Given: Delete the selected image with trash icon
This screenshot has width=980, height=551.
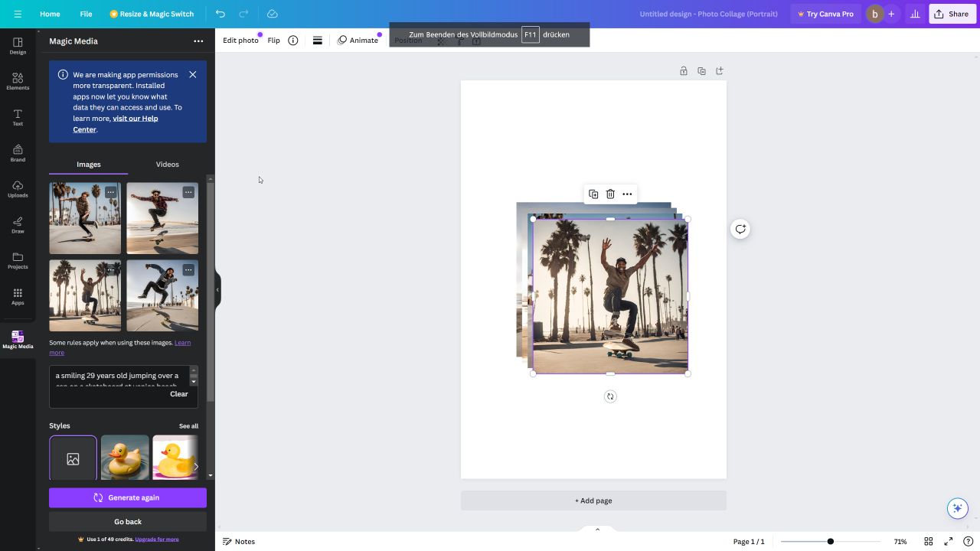Looking at the screenshot, I should (610, 194).
